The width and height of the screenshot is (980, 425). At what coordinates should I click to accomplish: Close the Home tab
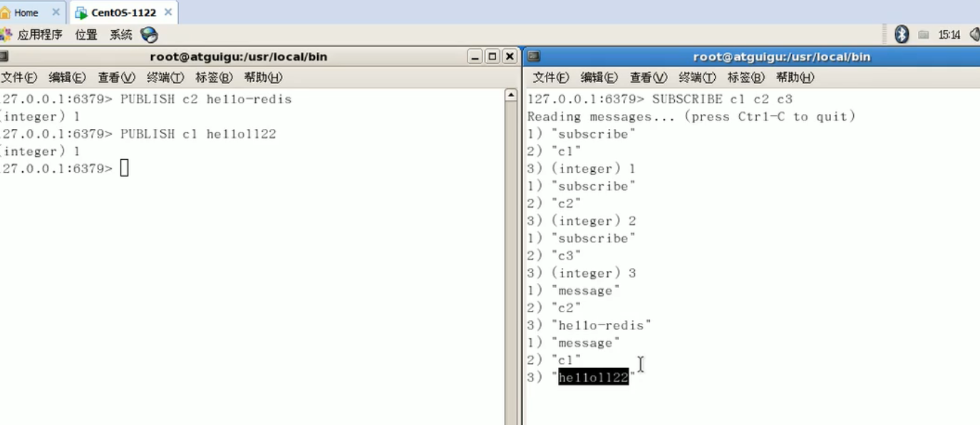pos(56,12)
